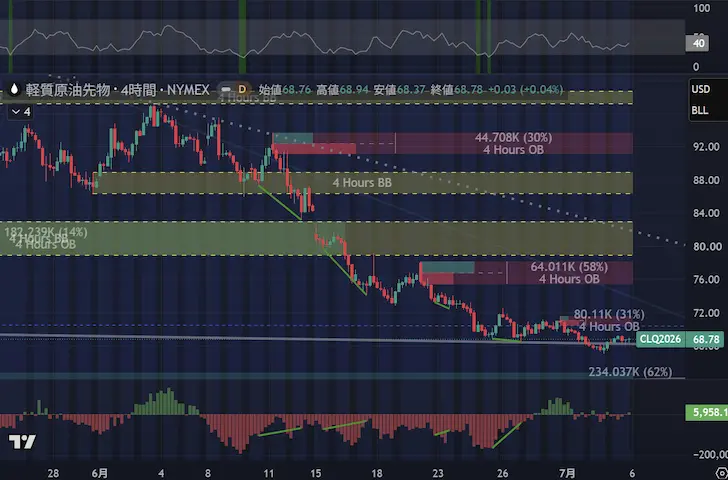728x480 pixels.
Task: Click the orange D data badge
Action: click(x=242, y=89)
